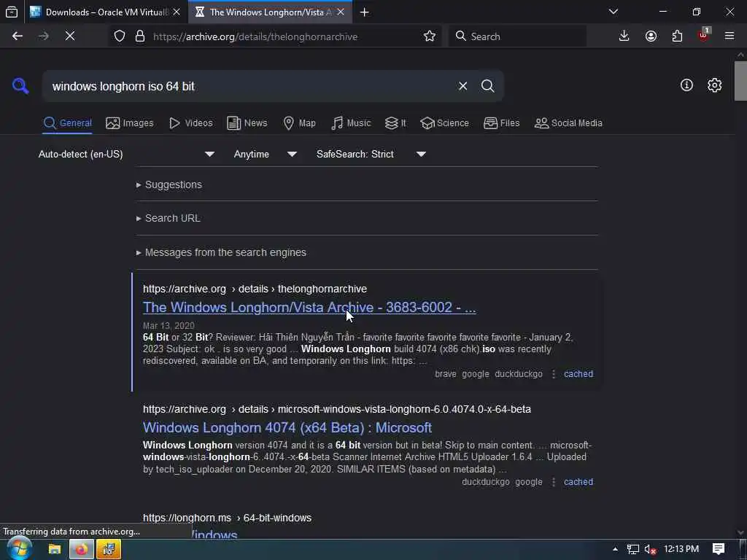This screenshot has width=747, height=560.
Task: Show site security lock information
Action: click(x=140, y=36)
